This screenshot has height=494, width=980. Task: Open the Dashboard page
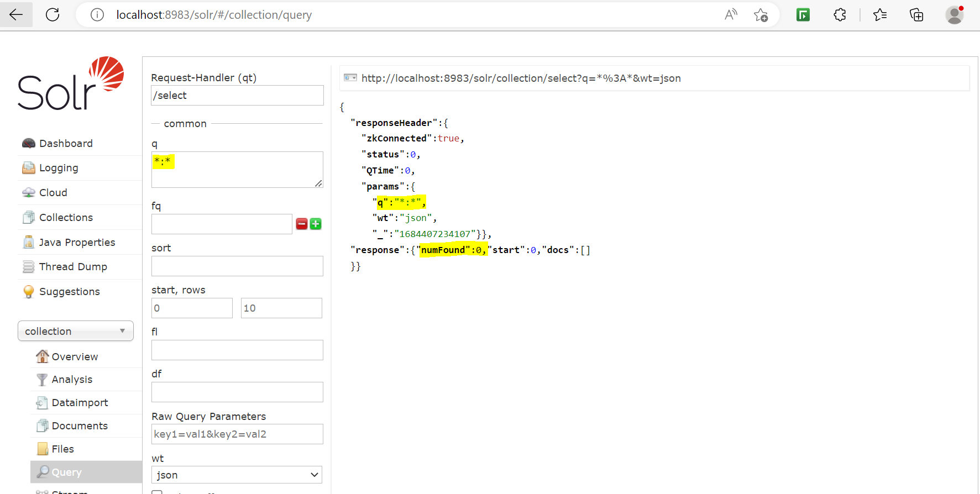point(66,144)
